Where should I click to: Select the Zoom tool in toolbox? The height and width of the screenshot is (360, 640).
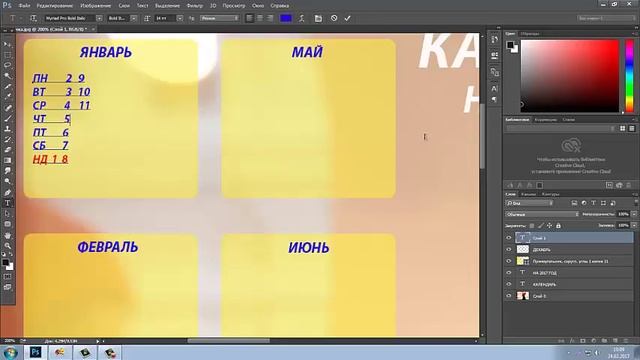(7, 246)
